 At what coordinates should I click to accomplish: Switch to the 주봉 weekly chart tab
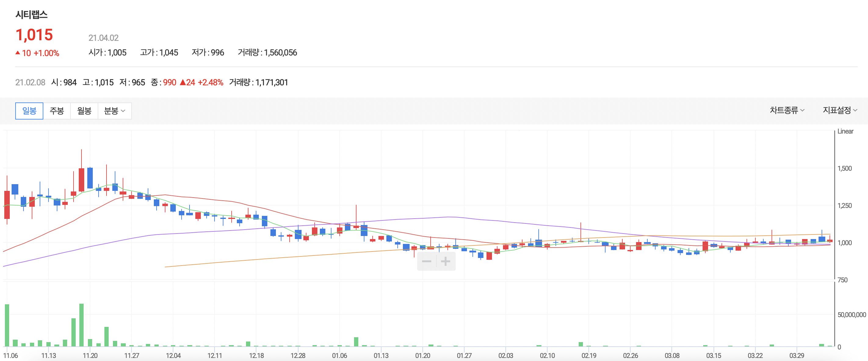[x=56, y=111]
